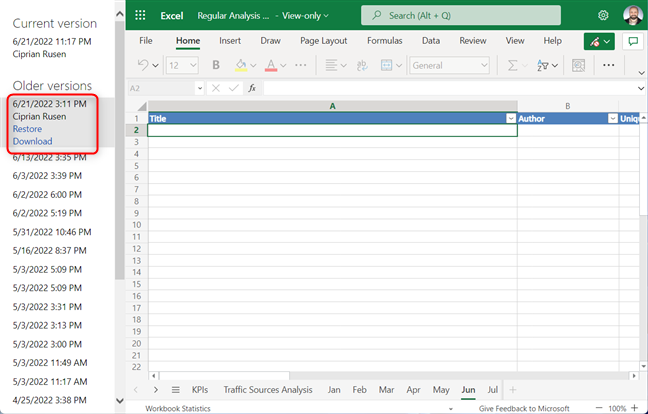This screenshot has width=648, height=414.
Task: Add a new sheet with plus icon
Action: pyautogui.click(x=513, y=390)
